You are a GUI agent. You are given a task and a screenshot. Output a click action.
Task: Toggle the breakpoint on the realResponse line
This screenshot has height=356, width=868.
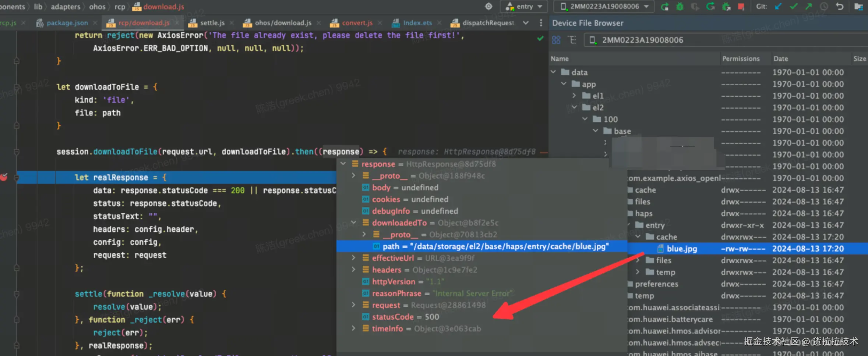pos(4,177)
